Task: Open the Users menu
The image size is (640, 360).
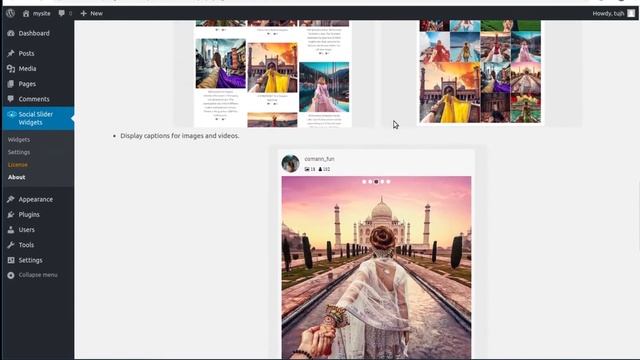Action: click(27, 229)
